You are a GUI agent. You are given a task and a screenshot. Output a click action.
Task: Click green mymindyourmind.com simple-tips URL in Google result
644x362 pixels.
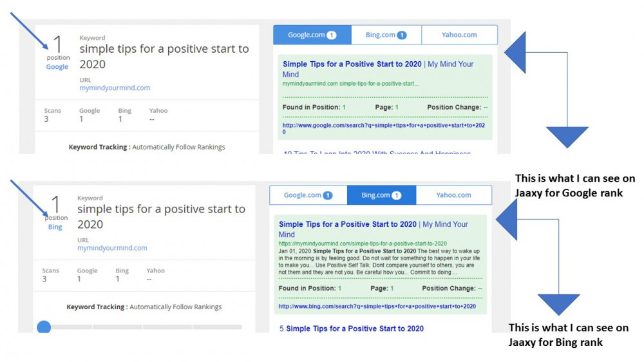(350, 83)
